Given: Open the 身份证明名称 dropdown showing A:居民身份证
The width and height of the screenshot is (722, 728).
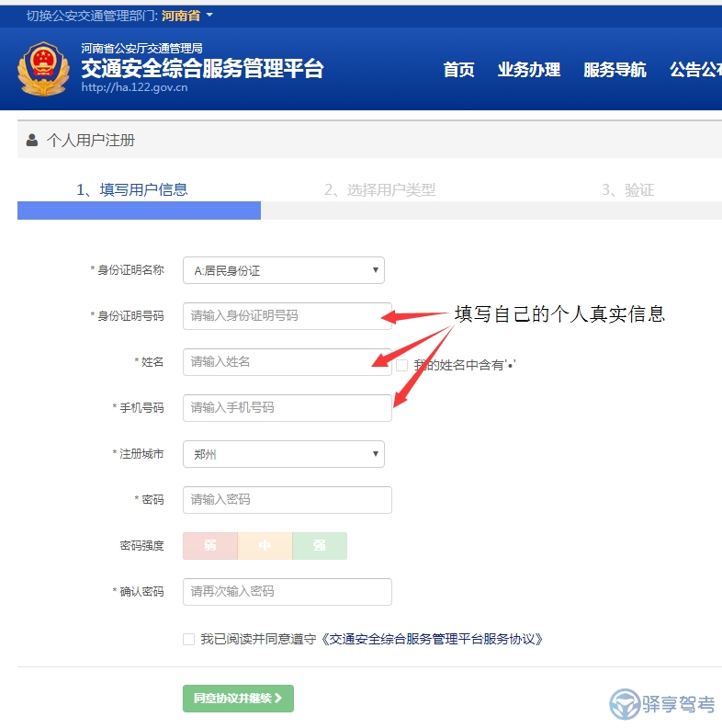Looking at the screenshot, I should click(284, 270).
